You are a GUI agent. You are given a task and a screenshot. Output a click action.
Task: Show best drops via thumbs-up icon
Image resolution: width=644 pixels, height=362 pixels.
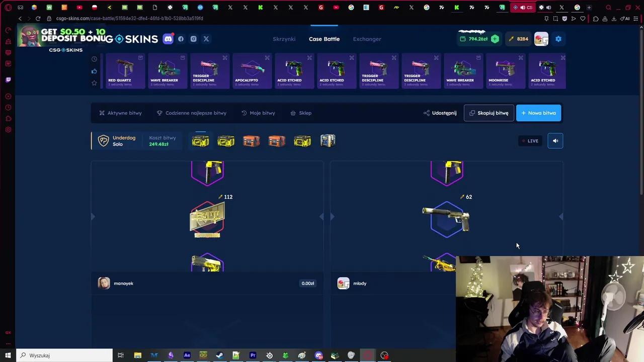(94, 71)
